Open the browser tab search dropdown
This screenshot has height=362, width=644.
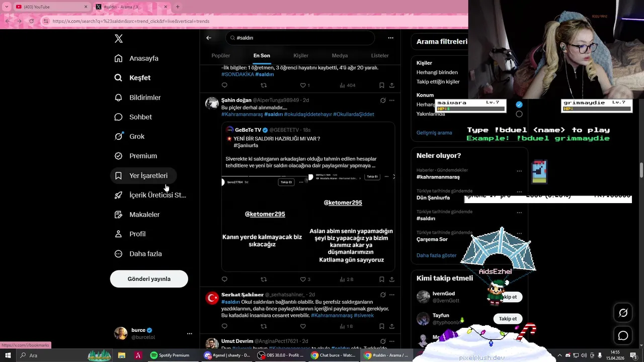(x=7, y=7)
